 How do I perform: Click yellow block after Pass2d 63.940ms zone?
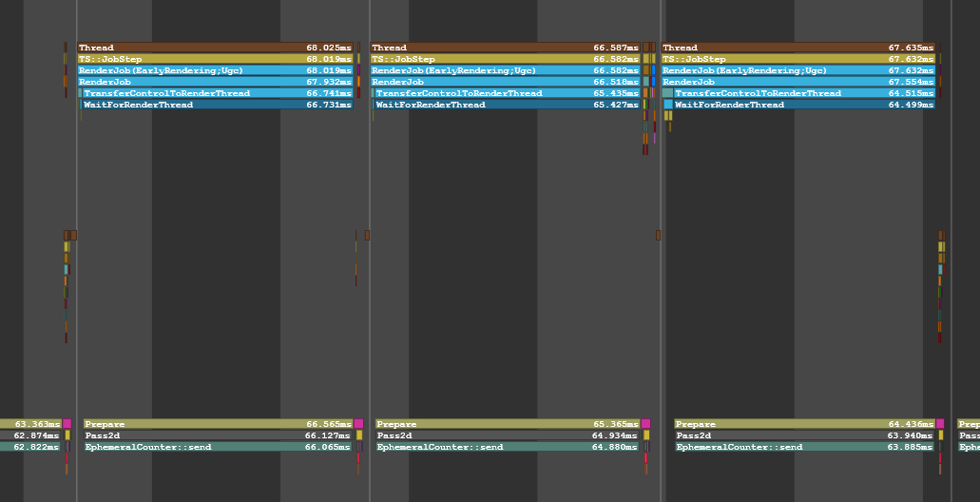(x=941, y=435)
